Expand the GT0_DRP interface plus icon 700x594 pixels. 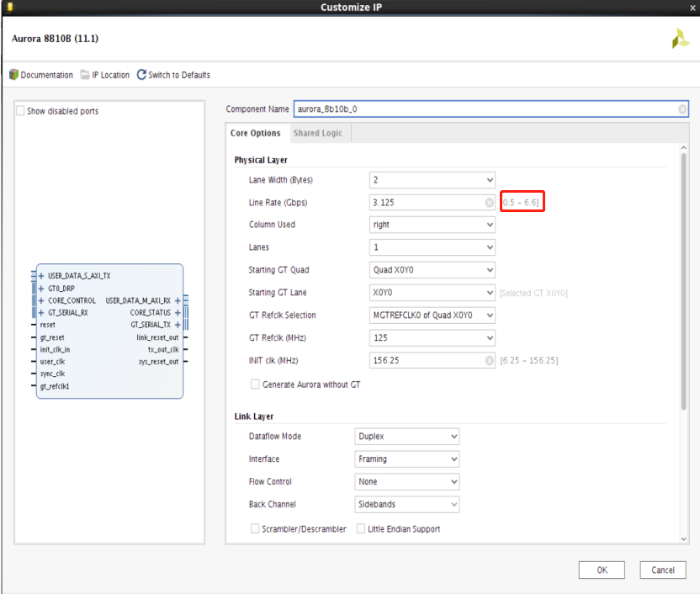[x=41, y=289]
